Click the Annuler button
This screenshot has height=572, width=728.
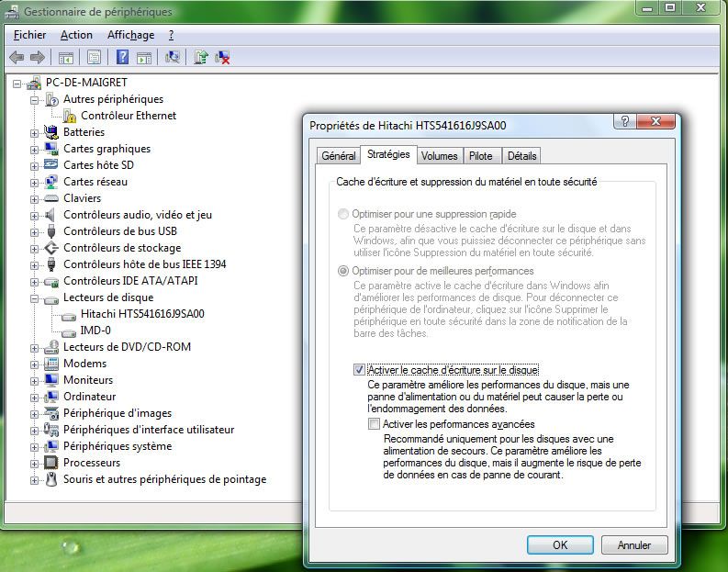634,544
